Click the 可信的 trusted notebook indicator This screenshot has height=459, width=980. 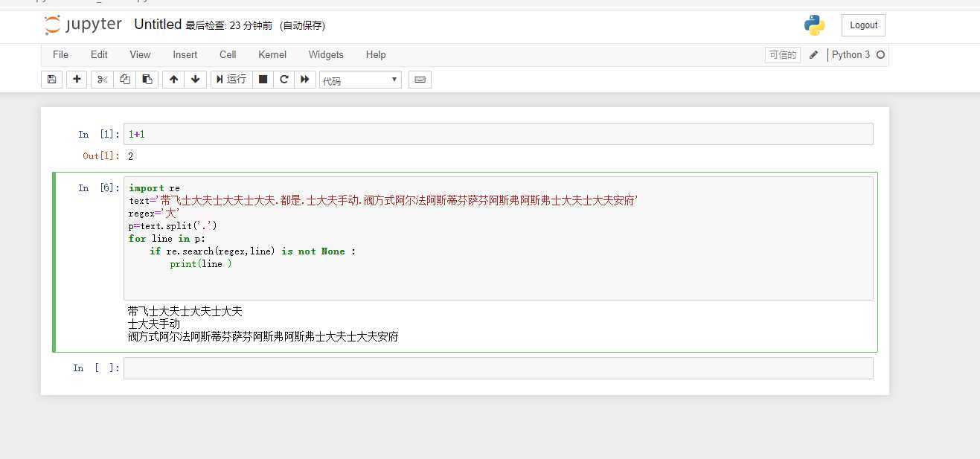click(783, 55)
